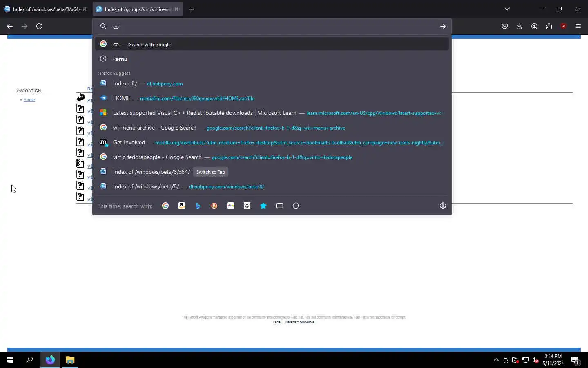The image size is (588, 368).
Task: Click in the address bar text field
Action: coord(272,26)
